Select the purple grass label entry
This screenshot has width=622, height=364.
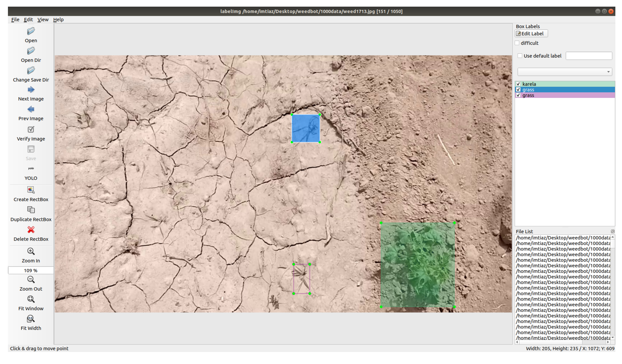pyautogui.click(x=528, y=95)
